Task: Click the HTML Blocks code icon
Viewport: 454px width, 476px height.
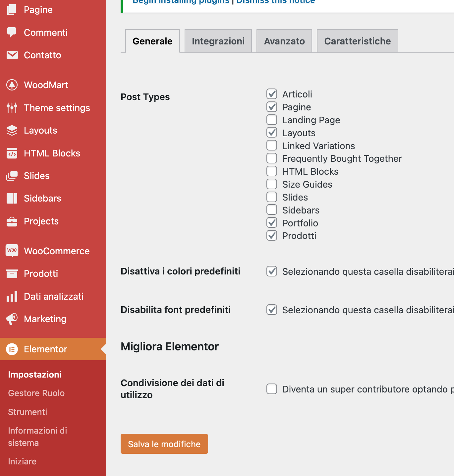Action: [x=12, y=153]
